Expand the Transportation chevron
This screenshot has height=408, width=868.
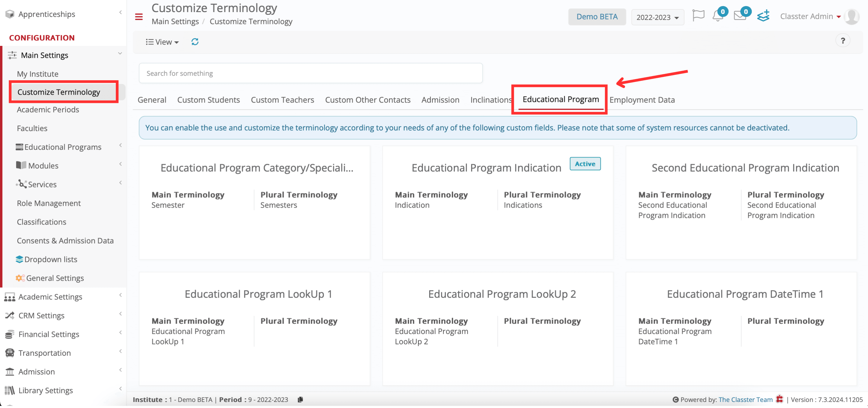[120, 351]
